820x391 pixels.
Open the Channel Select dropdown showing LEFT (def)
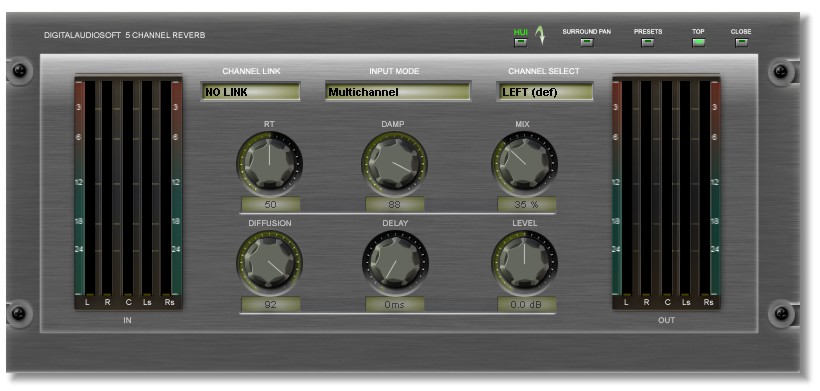click(544, 92)
